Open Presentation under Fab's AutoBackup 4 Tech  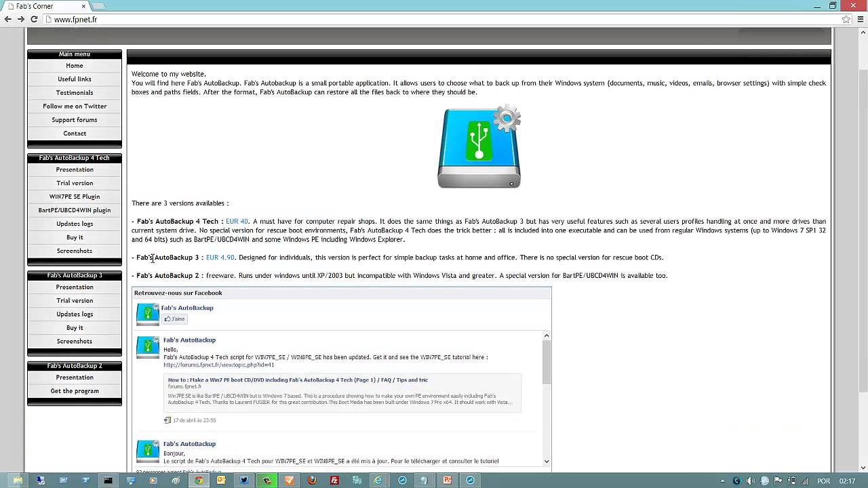(75, 169)
